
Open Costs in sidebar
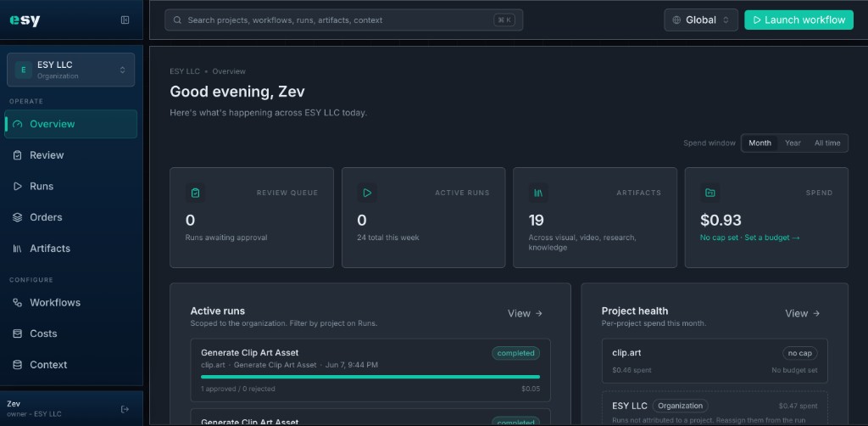point(71,334)
